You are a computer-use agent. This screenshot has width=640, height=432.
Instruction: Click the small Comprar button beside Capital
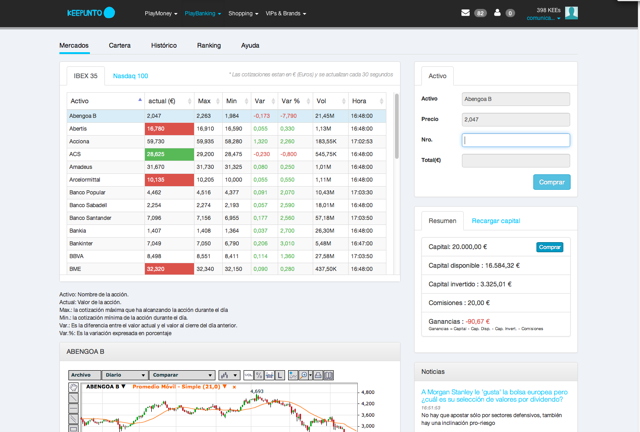pyautogui.click(x=550, y=247)
